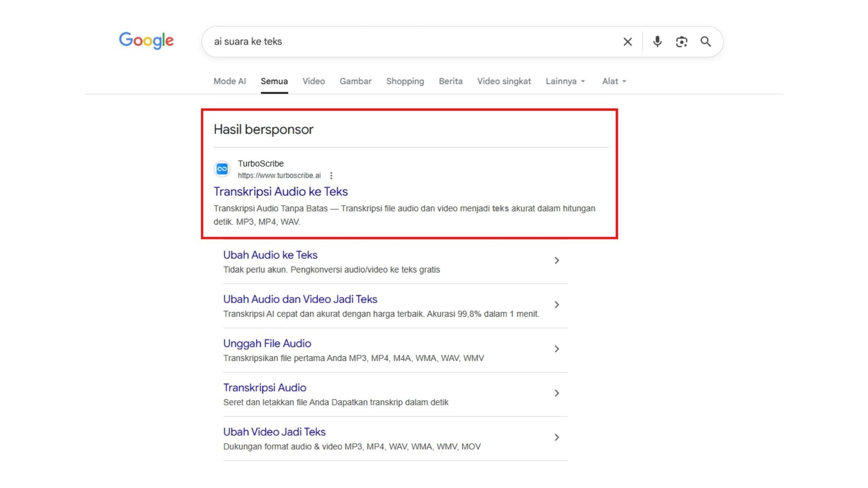Click the TurboScribe favicon icon
This screenshot has width=868, height=488.
222,169
